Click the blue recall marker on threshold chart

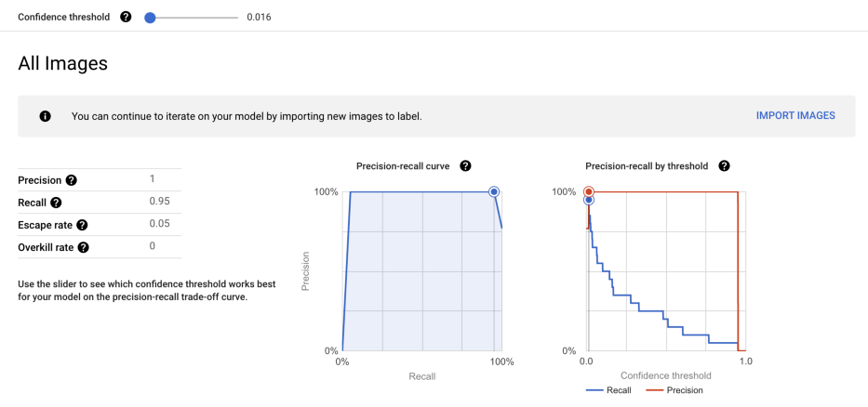588,200
